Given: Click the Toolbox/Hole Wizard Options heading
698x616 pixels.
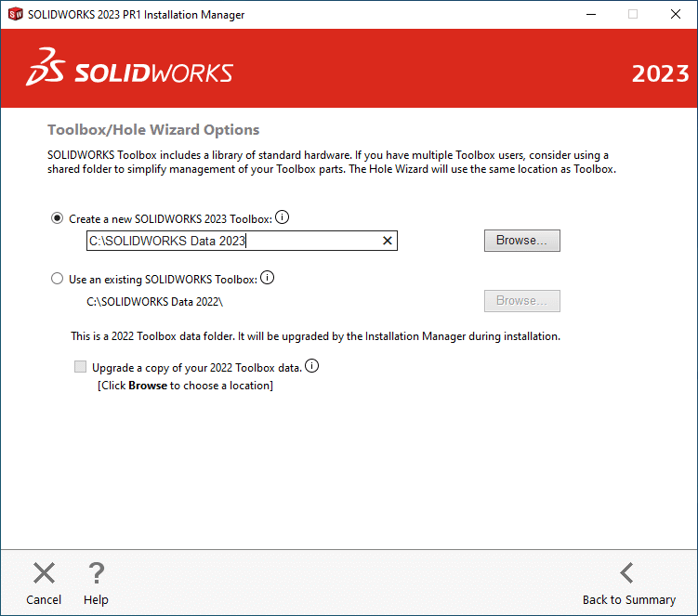Looking at the screenshot, I should pyautogui.click(x=153, y=130).
